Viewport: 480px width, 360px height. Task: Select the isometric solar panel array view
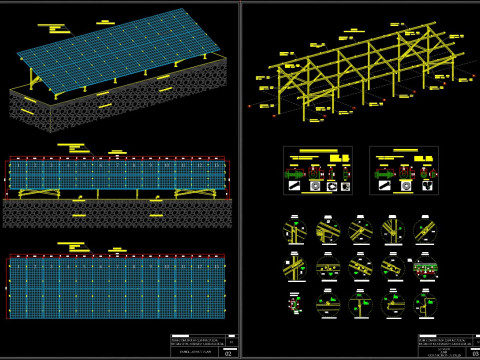[x=120, y=52]
